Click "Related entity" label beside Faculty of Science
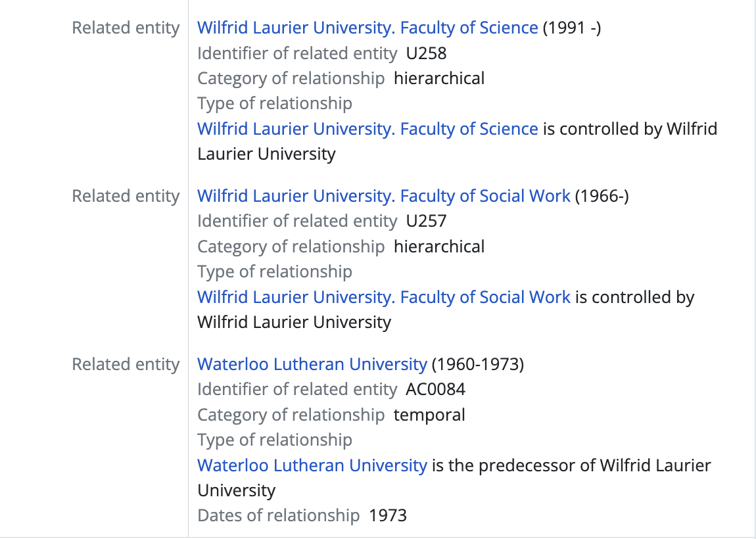This screenshot has height=539, width=756. (126, 28)
